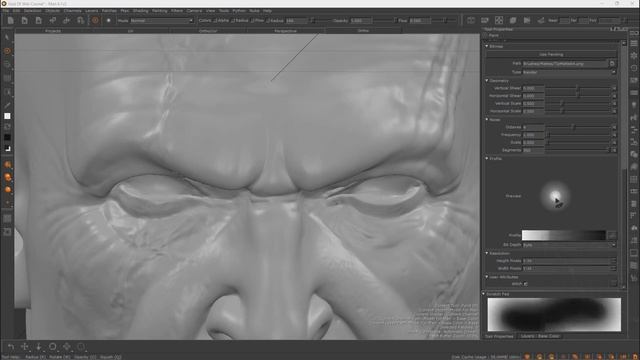The image size is (640, 360).
Task: Click the undo arrow icon at bottom left
Action: (x=11, y=347)
